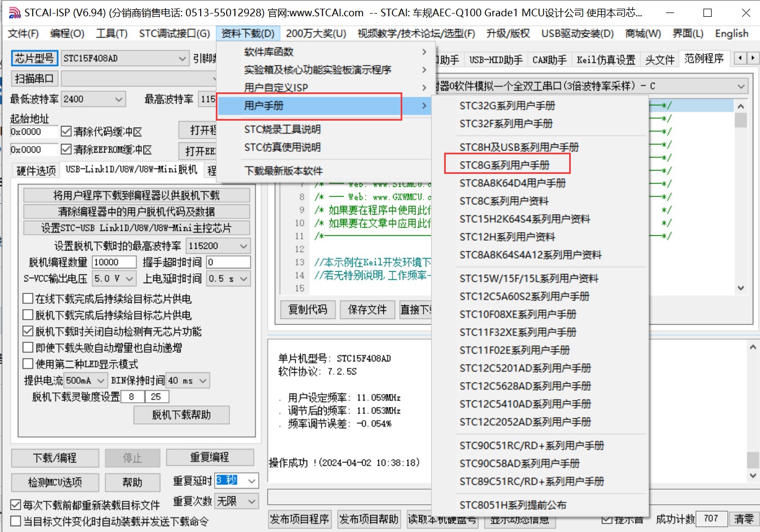Enable 使用第二种LED显示模式
This screenshot has width=760, height=532.
28,364
